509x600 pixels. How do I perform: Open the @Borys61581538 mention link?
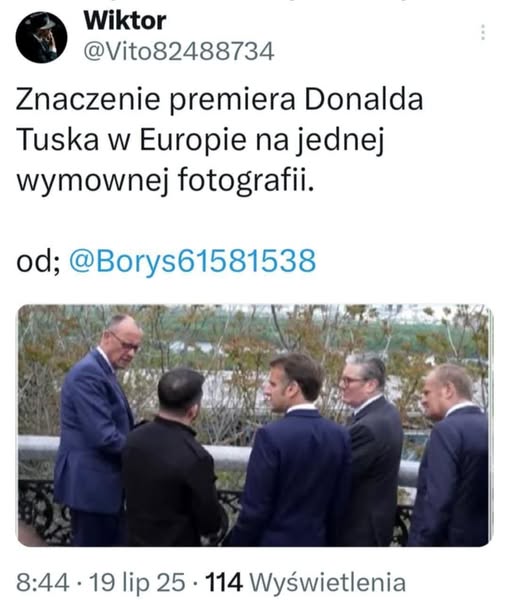tap(193, 261)
